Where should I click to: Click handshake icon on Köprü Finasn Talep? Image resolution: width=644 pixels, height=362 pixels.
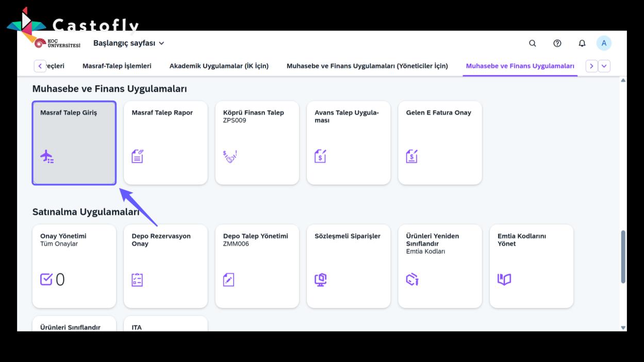229,156
